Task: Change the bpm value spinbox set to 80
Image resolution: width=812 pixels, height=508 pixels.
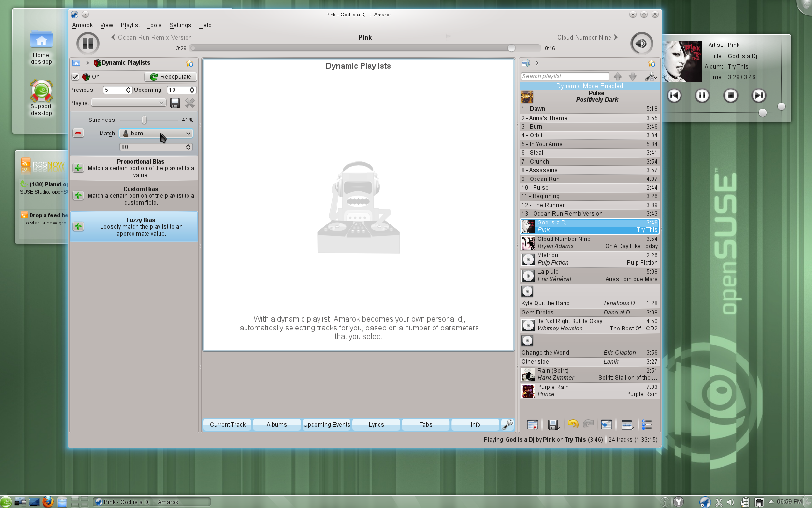Action: tap(156, 147)
